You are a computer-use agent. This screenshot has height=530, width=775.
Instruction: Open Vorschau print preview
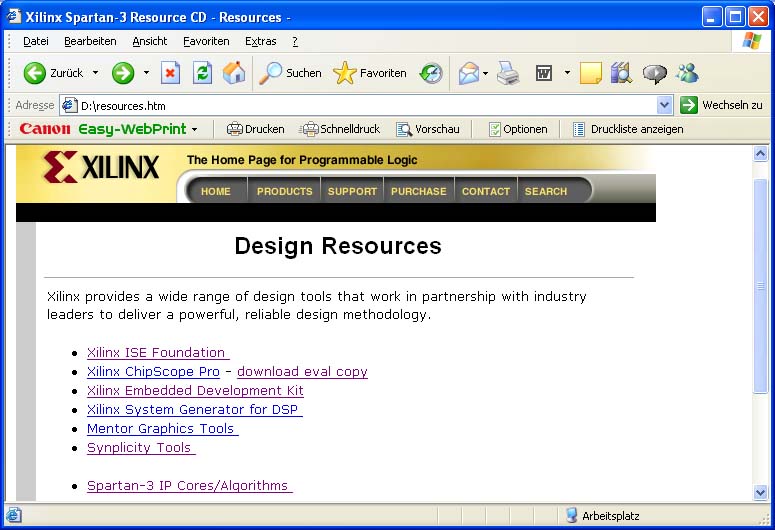(x=428, y=129)
